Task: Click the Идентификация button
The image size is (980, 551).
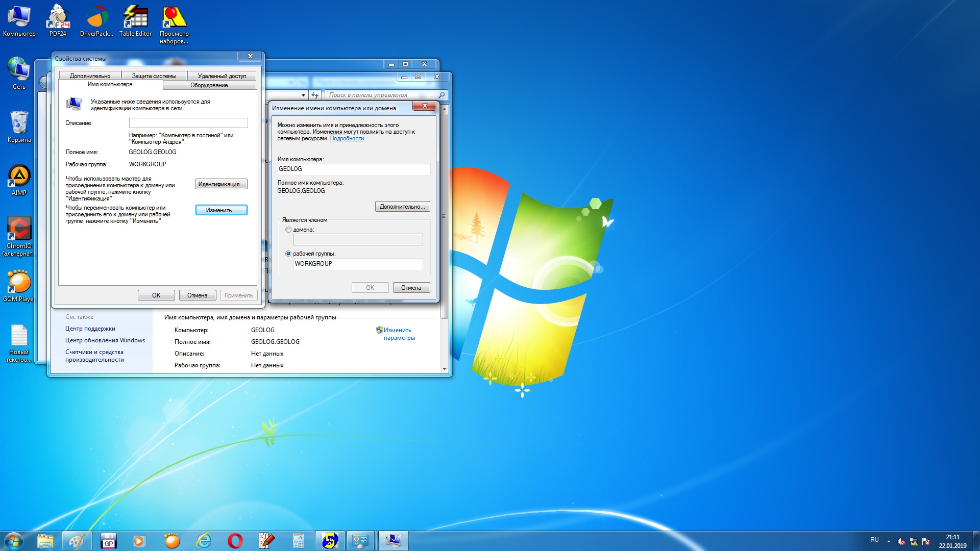Action: [222, 184]
